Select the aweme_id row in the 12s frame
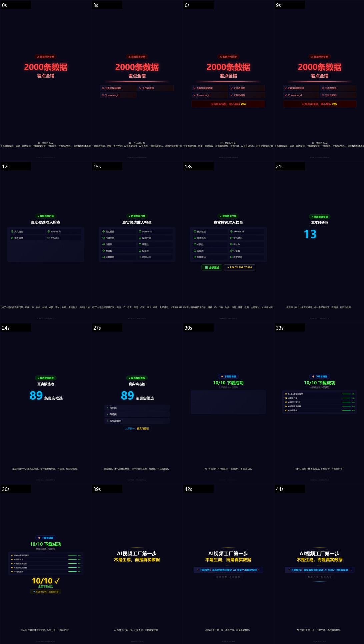This screenshot has width=364, height=644. click(63, 231)
